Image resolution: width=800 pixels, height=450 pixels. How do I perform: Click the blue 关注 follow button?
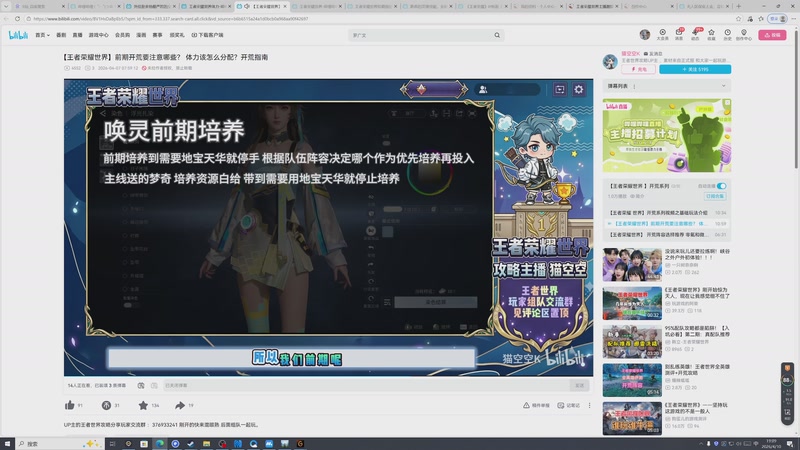(695, 69)
